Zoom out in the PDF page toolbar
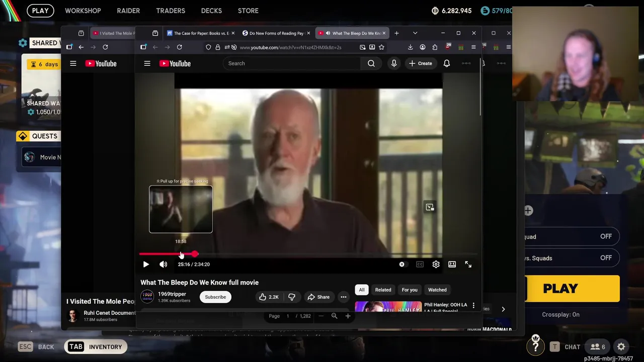644x362 pixels. pyautogui.click(x=321, y=316)
